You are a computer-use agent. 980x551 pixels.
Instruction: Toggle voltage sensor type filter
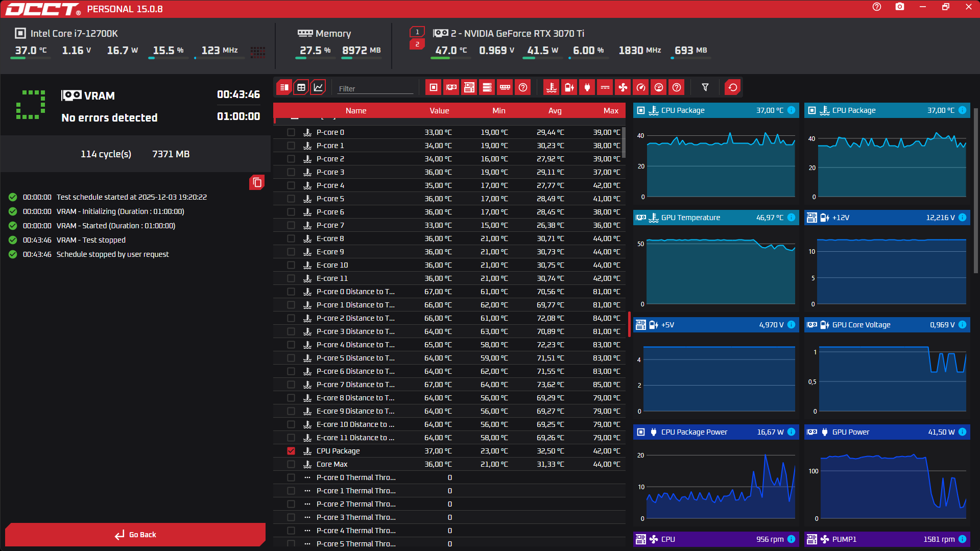pyautogui.click(x=569, y=87)
